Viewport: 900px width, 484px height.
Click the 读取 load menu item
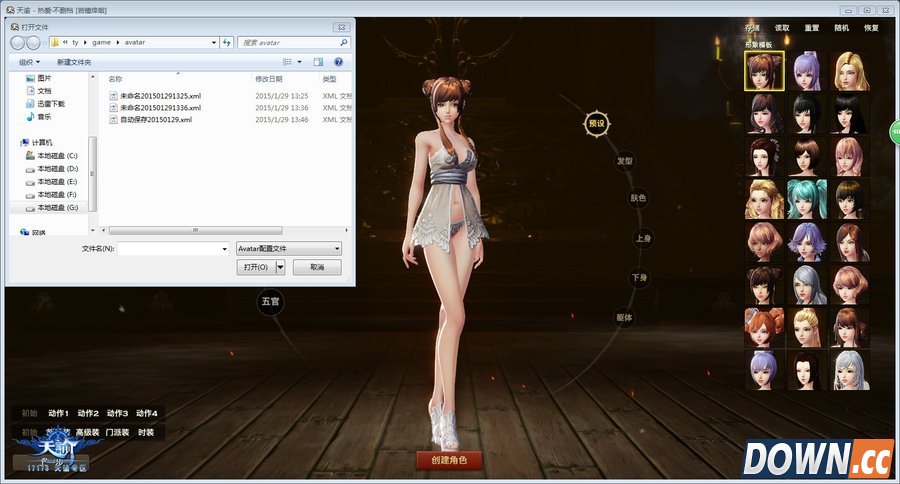pos(782,28)
